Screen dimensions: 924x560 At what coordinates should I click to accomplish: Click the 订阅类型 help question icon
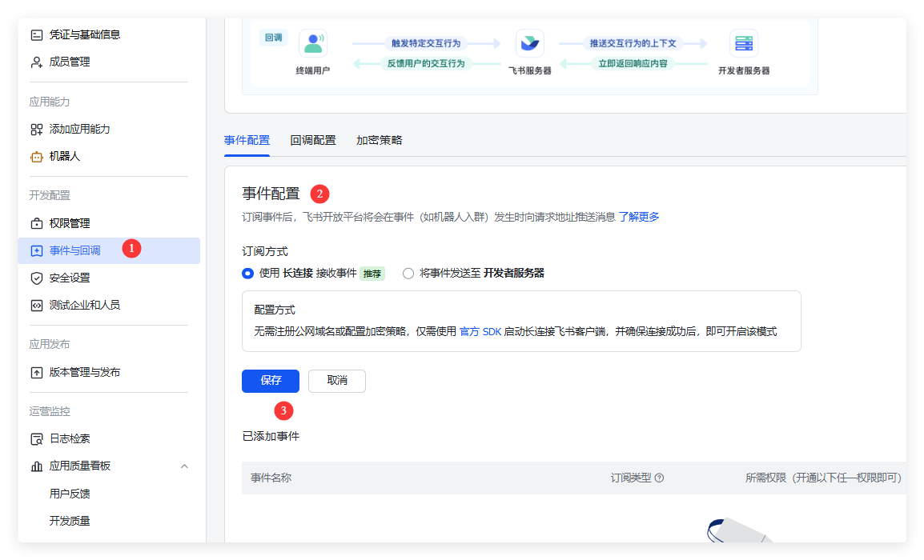(659, 478)
